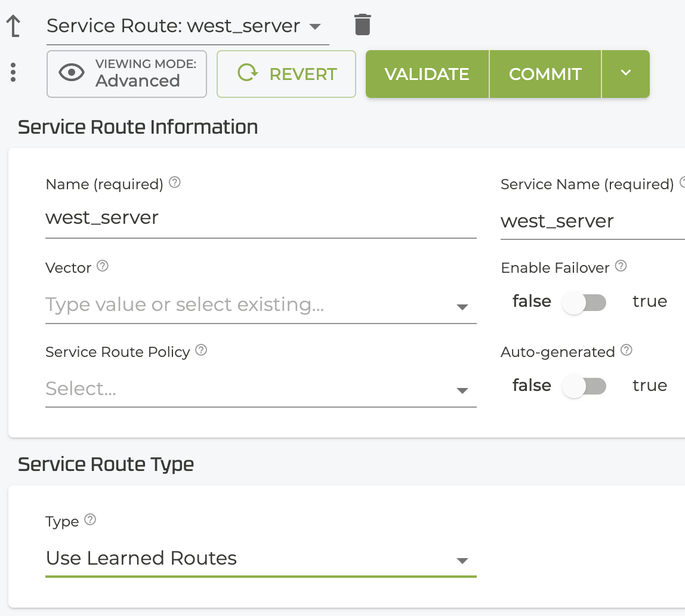685x616 pixels.
Task: Click help icon beside Service Route Policy
Action: point(201,350)
